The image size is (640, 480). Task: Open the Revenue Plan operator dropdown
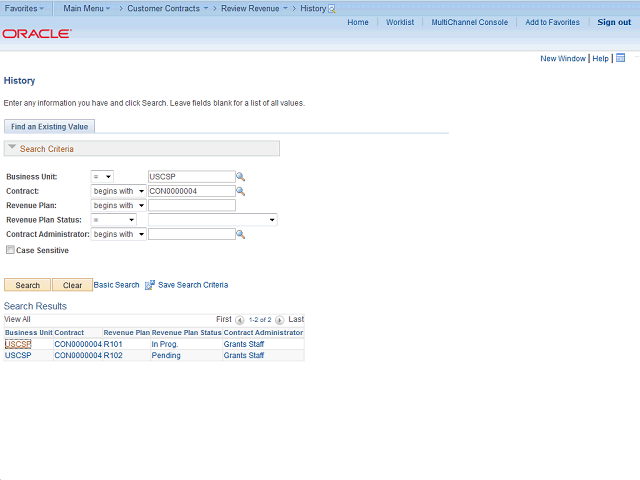click(118, 205)
